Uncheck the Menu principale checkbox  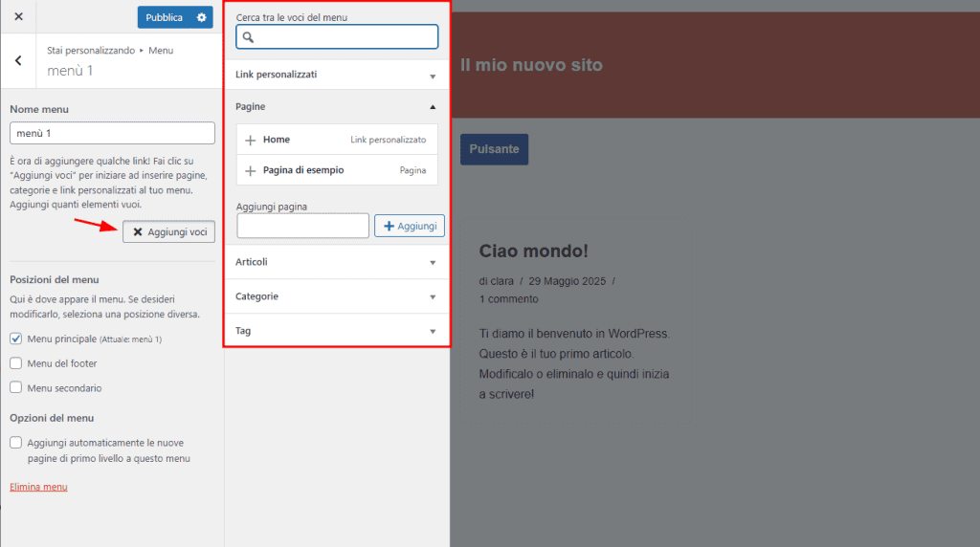[15, 339]
